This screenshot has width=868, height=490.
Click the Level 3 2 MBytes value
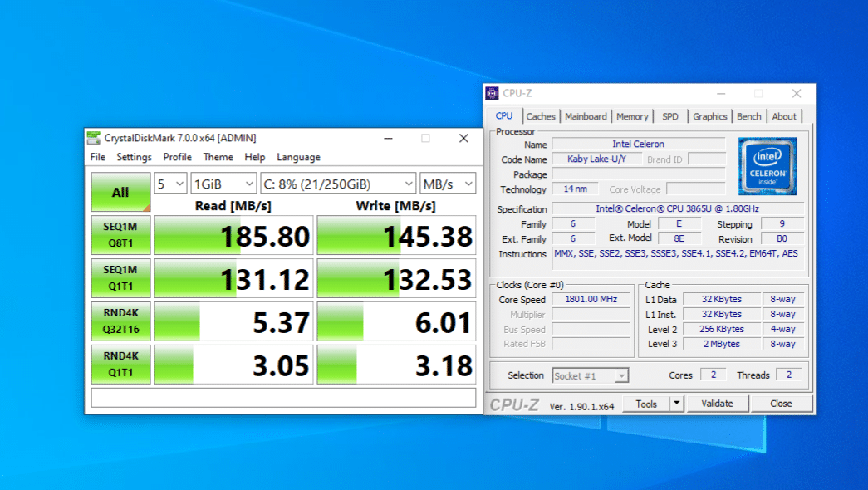point(721,344)
